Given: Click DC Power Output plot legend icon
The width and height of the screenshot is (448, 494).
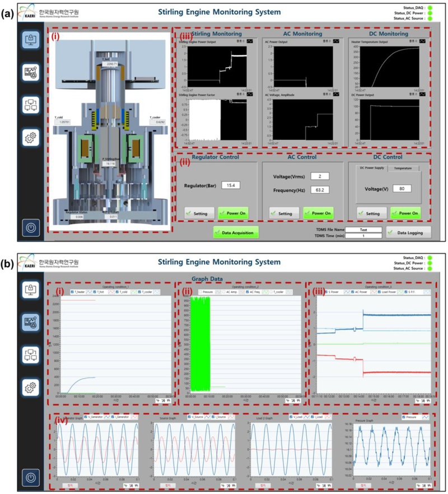Looking at the screenshot, I should [x=422, y=94].
